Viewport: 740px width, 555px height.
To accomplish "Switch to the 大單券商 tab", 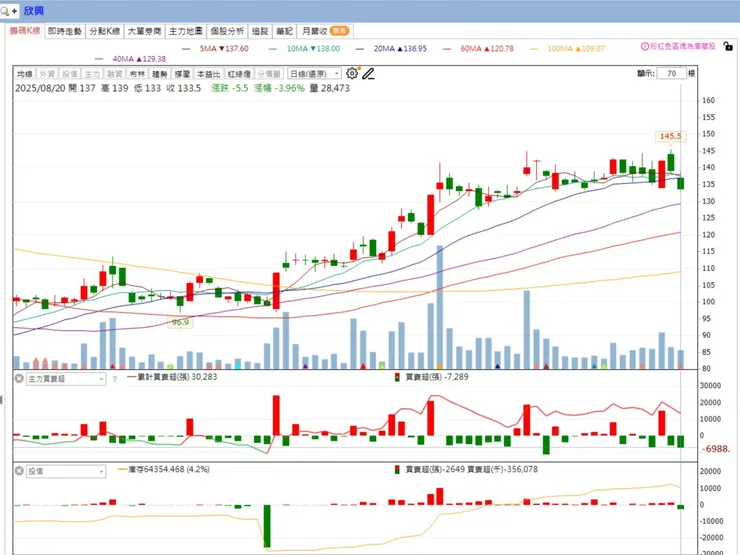I will [144, 31].
